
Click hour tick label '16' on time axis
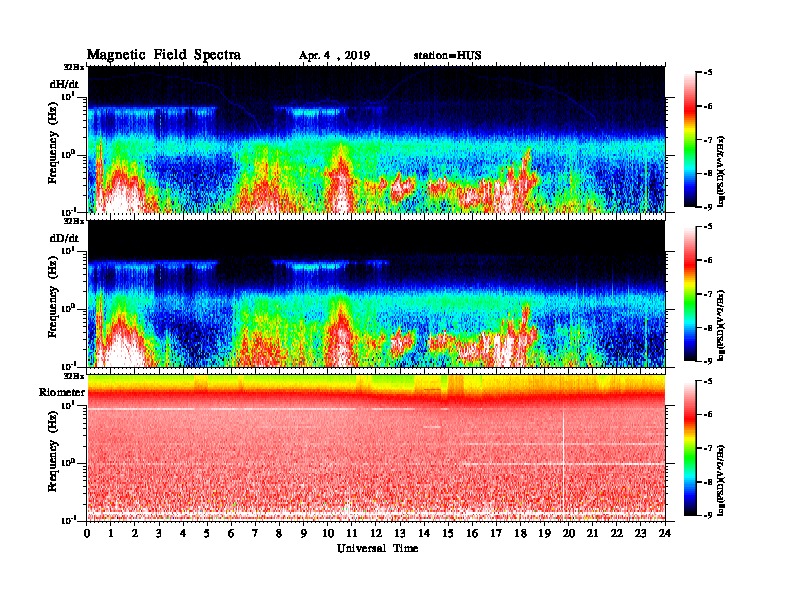pyautogui.click(x=472, y=534)
